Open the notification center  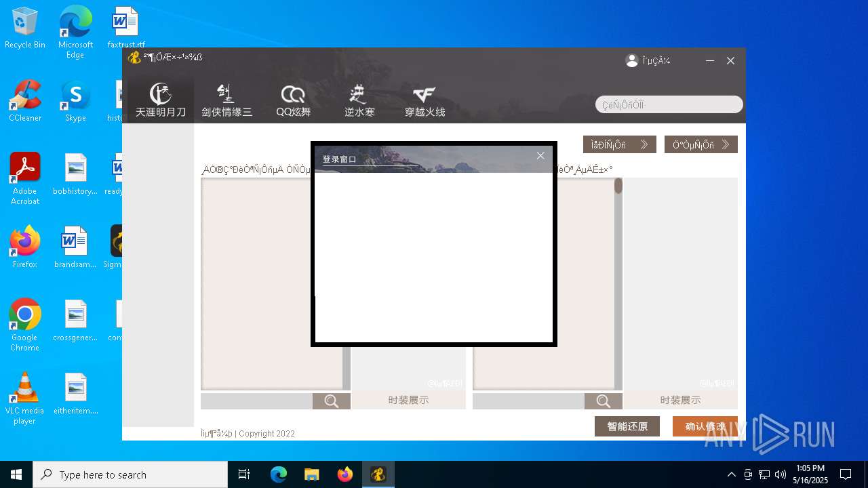pos(846,474)
